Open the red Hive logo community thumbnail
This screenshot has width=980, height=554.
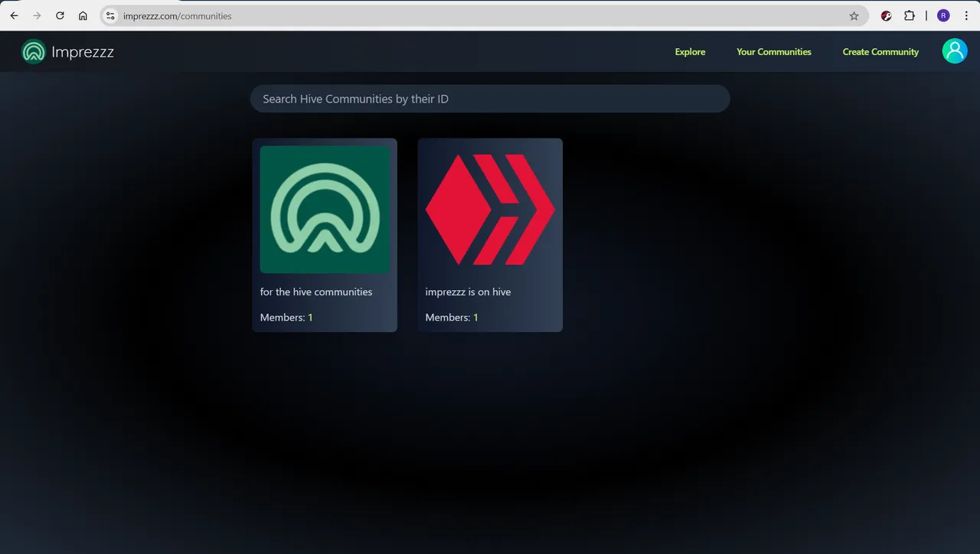490,210
